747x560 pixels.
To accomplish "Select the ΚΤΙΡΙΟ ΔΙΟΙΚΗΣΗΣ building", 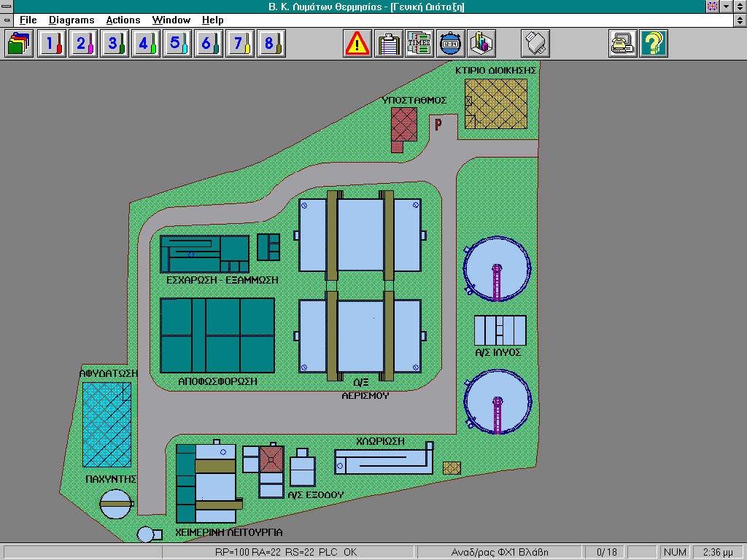I will (496, 103).
